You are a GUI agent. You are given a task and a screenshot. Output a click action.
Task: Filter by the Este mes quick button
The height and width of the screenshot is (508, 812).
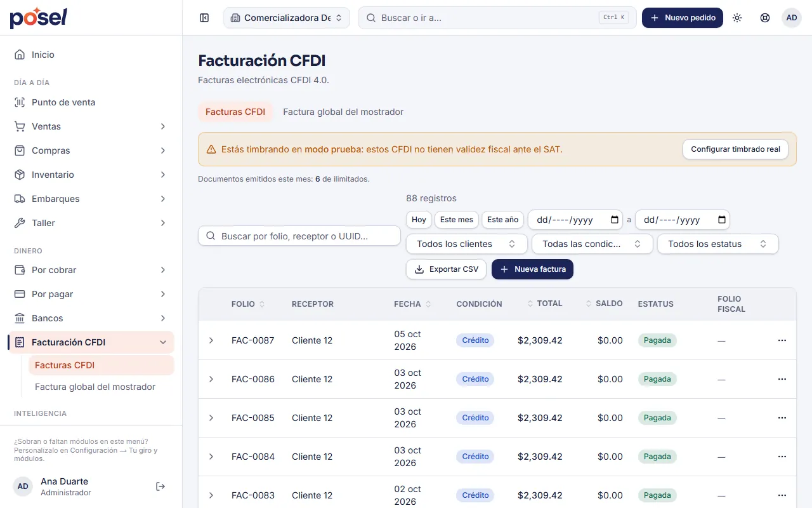[457, 220]
